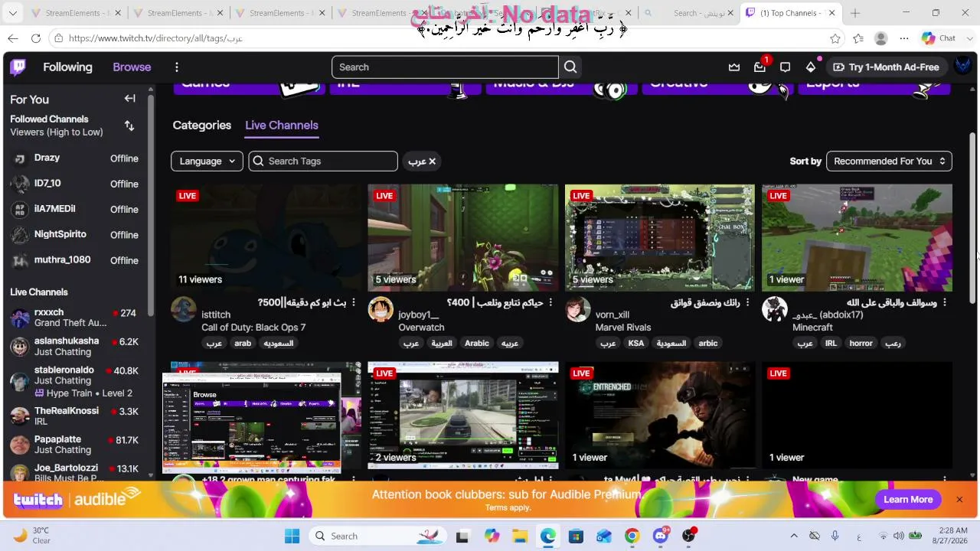The width and height of the screenshot is (980, 551).
Task: Select the Live Channels tab
Action: click(282, 126)
